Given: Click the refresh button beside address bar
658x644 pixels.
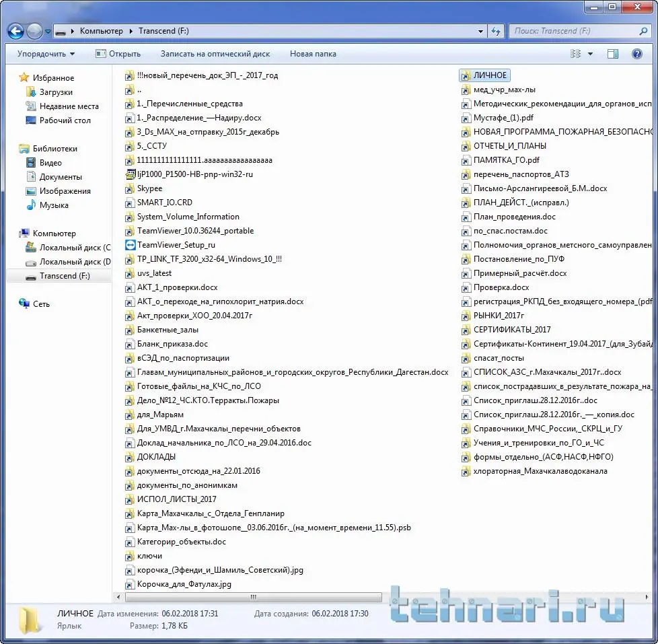Looking at the screenshot, I should point(496,31).
